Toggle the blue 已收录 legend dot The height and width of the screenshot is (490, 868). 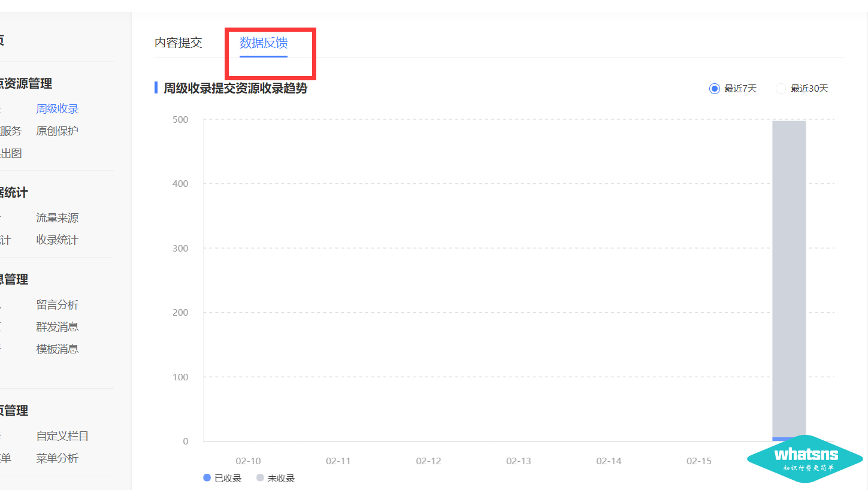(x=207, y=478)
